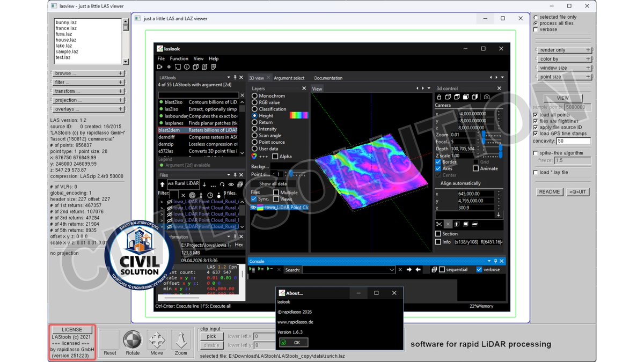644x362 pixels.
Task: Toggle the Border checkbox in 3d control
Action: click(x=438, y=162)
